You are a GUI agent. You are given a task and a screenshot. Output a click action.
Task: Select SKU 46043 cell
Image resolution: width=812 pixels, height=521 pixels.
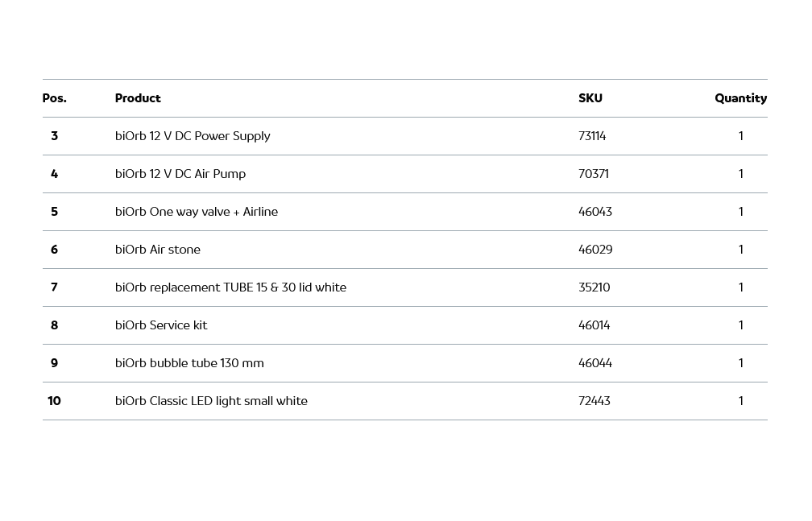[x=595, y=212]
